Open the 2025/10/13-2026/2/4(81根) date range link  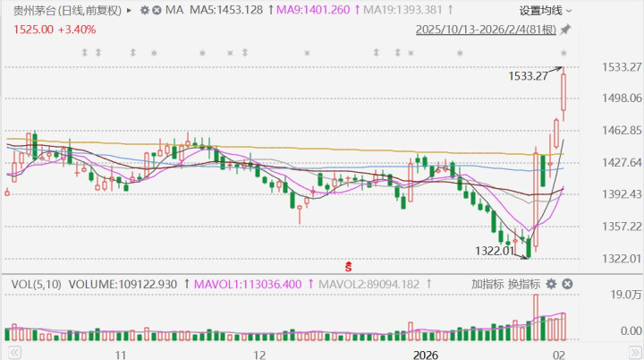486,30
